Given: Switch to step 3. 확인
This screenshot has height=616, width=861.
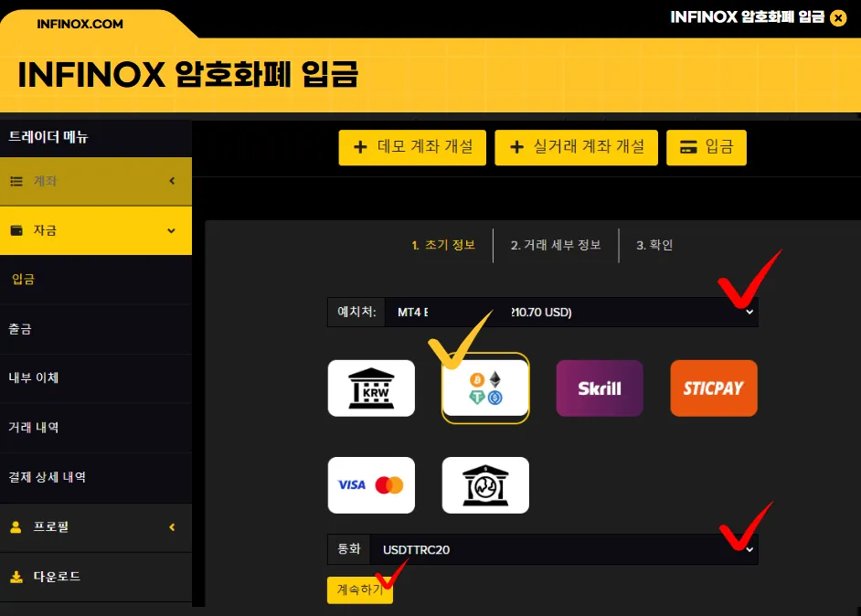Looking at the screenshot, I should (654, 245).
